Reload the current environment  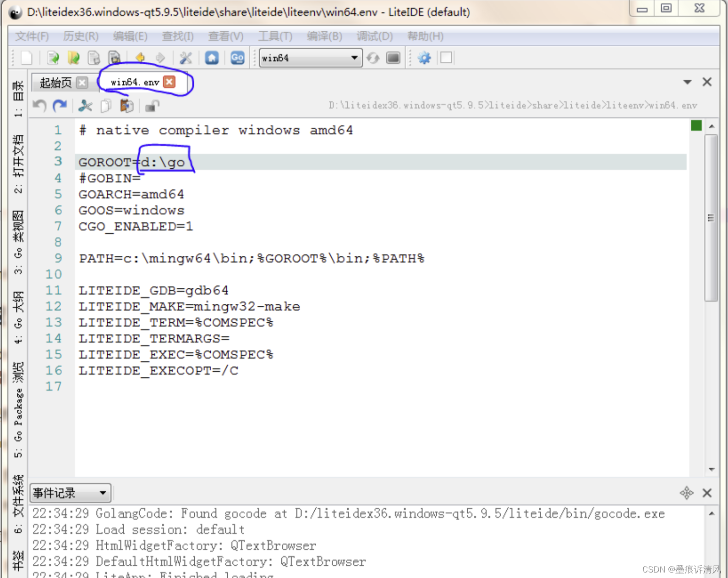click(x=373, y=58)
